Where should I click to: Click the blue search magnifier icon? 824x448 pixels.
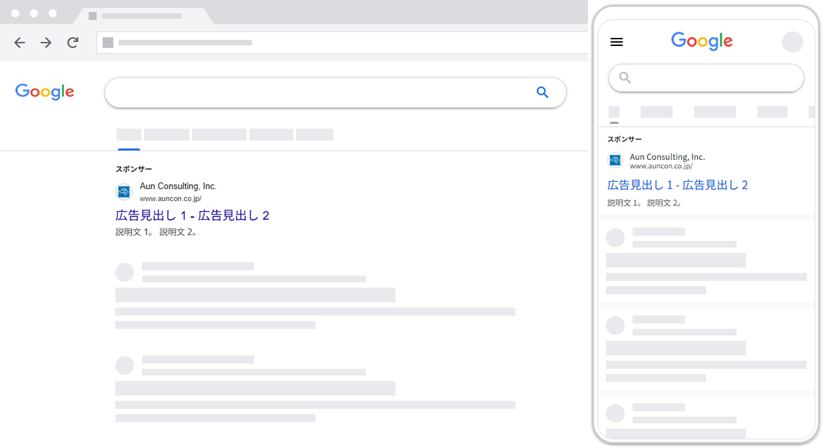coord(542,92)
